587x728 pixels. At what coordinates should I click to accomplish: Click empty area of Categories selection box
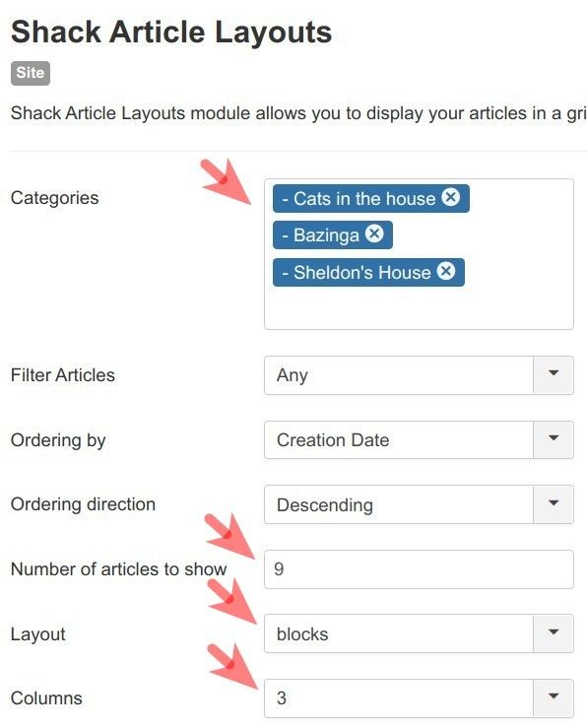click(419, 307)
